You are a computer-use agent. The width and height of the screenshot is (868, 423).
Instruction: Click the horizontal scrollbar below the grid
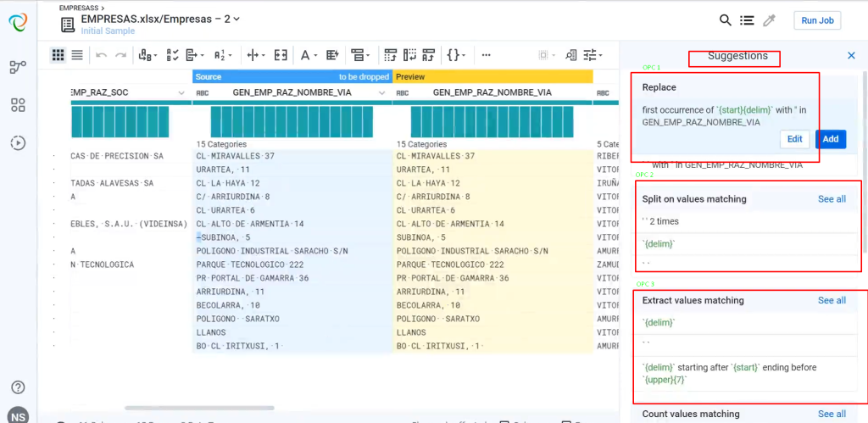coord(199,408)
